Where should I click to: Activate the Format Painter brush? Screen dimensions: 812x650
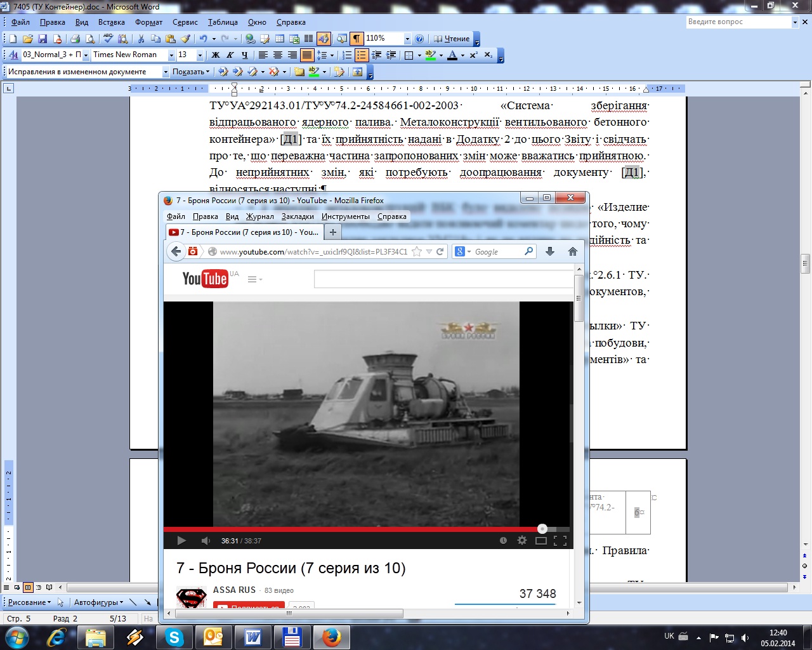(x=185, y=39)
